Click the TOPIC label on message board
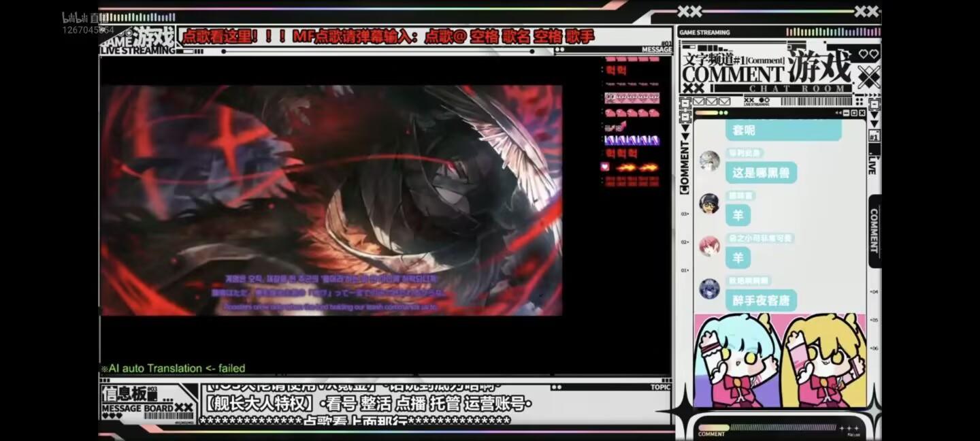This screenshot has width=980, height=441. 660,387
